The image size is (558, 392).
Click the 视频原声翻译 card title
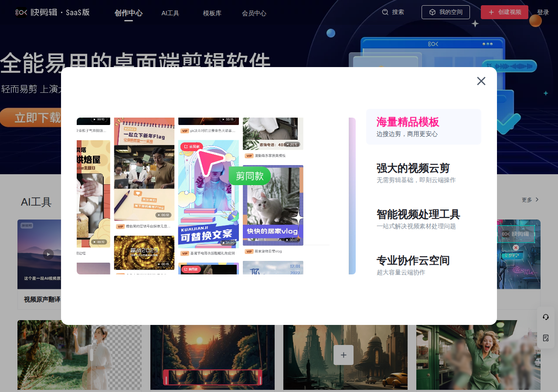pyautogui.click(x=42, y=299)
